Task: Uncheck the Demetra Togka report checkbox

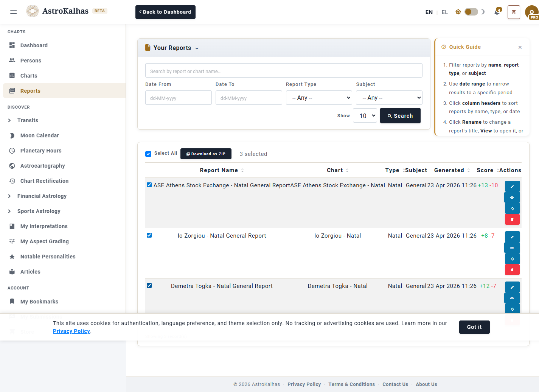Action: 149,286
